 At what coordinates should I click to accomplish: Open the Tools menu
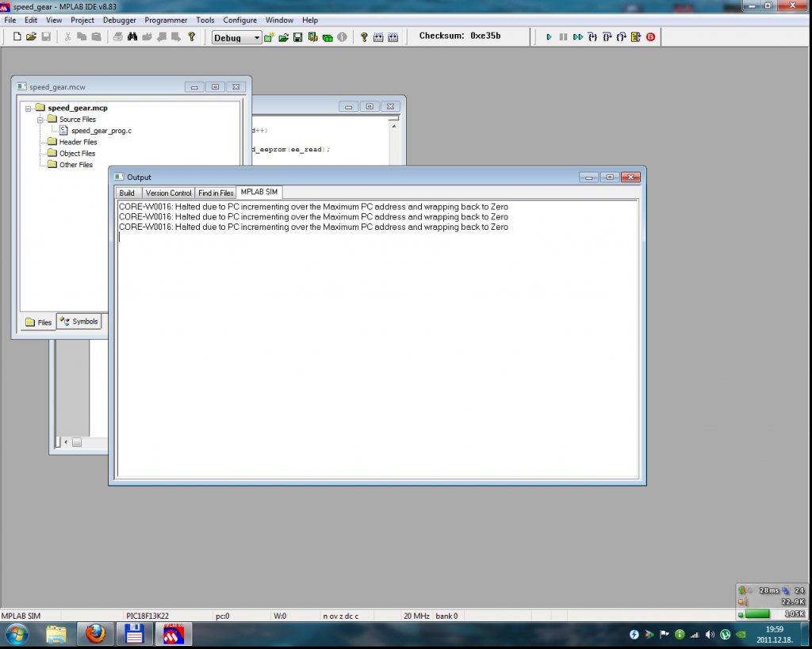tap(205, 20)
